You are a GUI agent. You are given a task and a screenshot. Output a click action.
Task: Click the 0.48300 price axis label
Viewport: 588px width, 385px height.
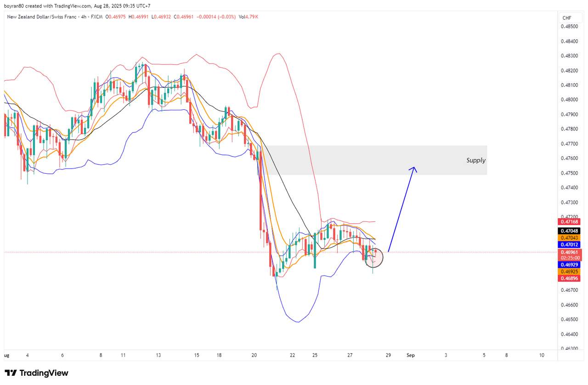pyautogui.click(x=570, y=56)
